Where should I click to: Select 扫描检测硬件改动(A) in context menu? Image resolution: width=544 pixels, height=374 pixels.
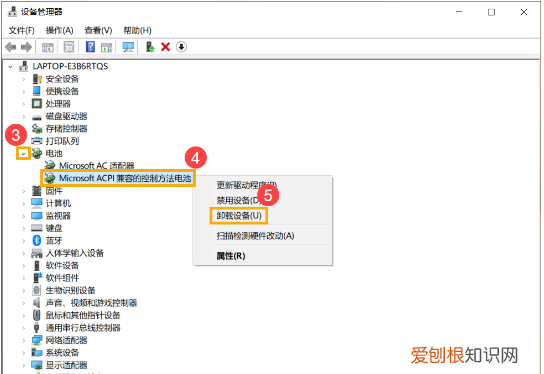tap(255, 236)
